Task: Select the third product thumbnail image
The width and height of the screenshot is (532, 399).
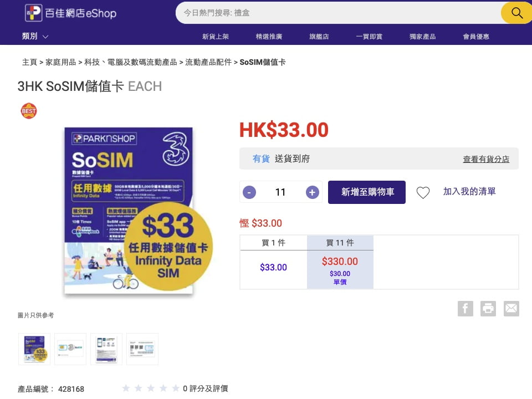Action: (106, 349)
